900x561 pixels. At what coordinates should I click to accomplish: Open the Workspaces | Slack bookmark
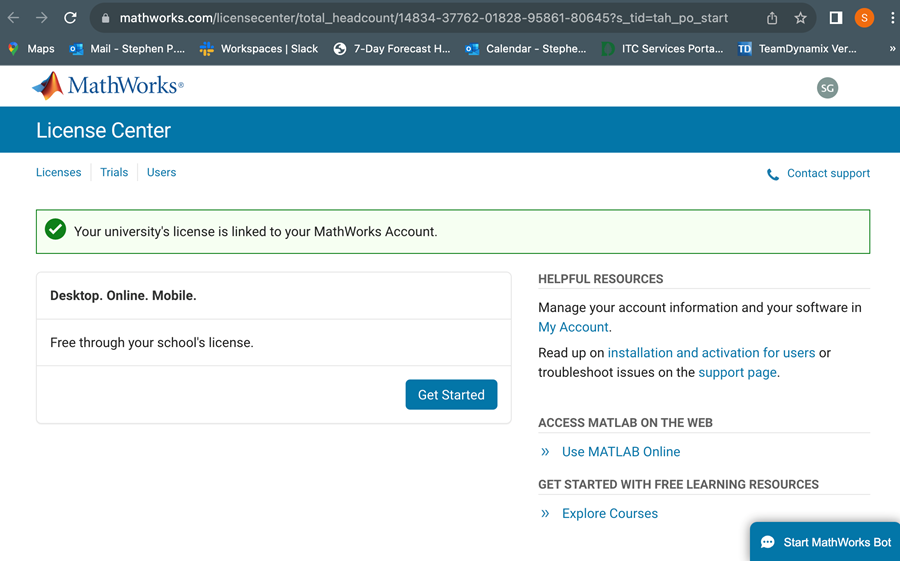tap(258, 49)
